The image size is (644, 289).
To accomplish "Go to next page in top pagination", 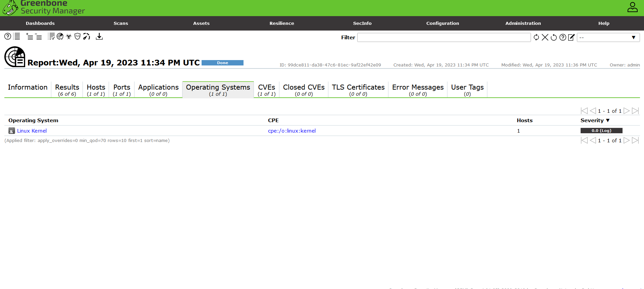I will 627,111.
